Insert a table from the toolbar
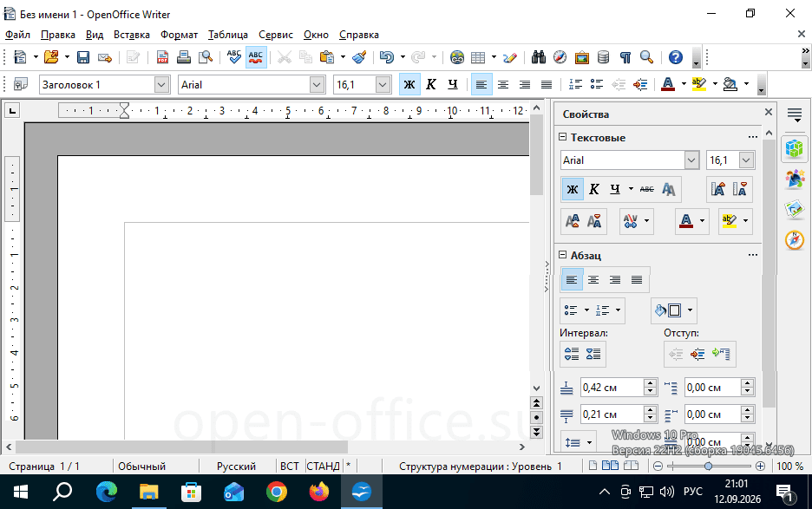Screen dimensions: 812x509 click(478, 57)
